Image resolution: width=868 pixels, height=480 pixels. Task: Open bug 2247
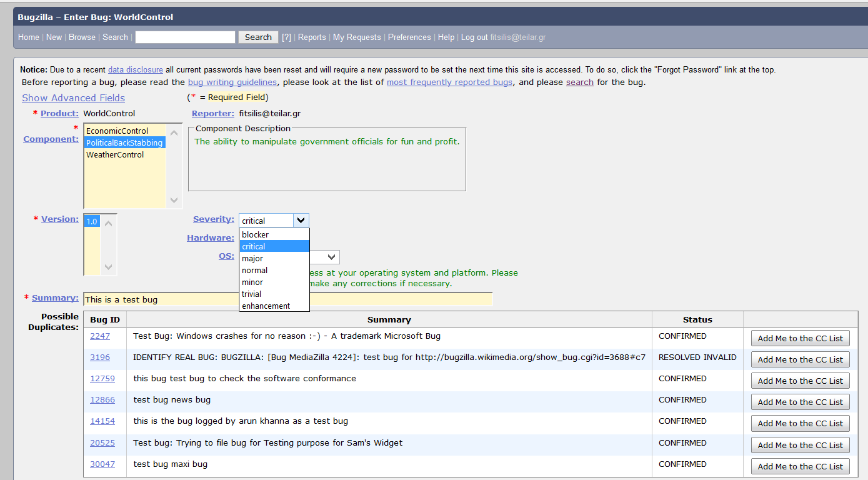pyautogui.click(x=100, y=336)
